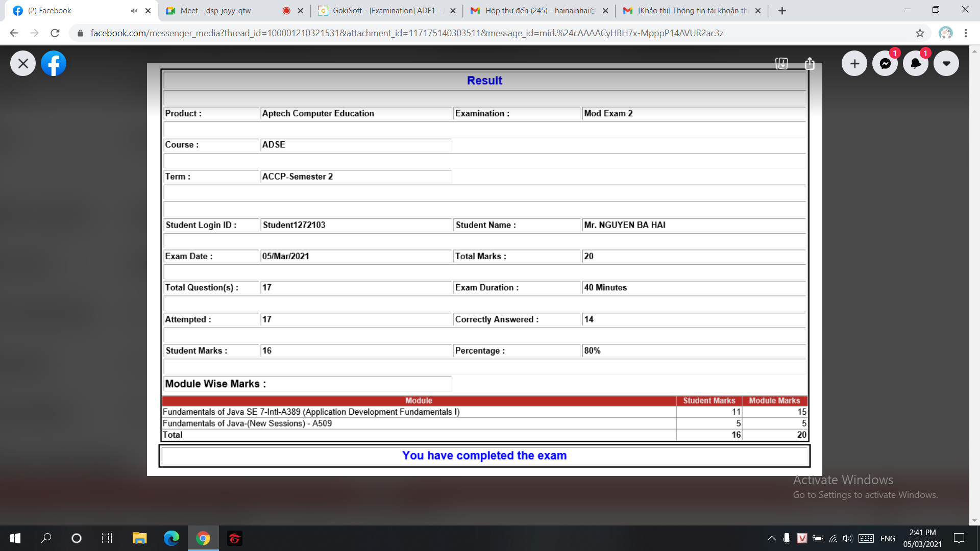
Task: Open Facebook notifications bell
Action: point(916,64)
